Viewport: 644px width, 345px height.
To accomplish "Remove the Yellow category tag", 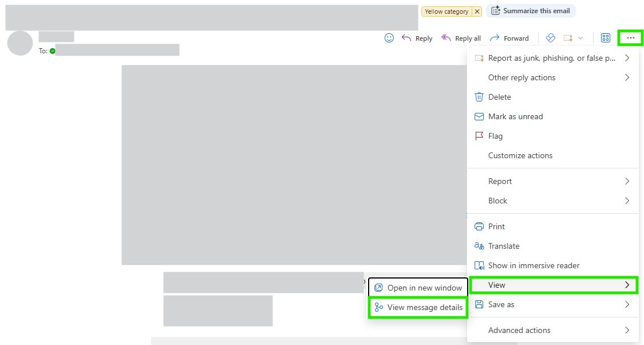I will point(477,11).
